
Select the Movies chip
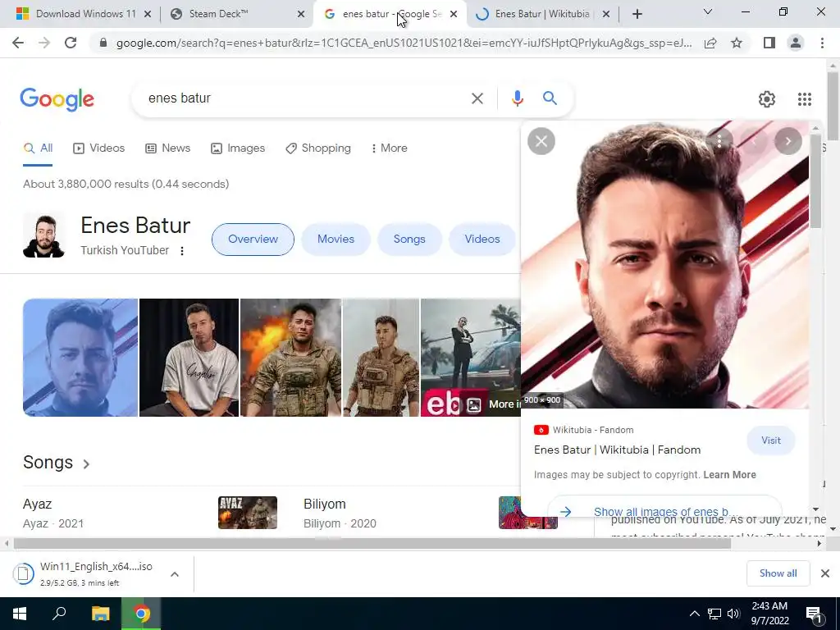point(336,240)
